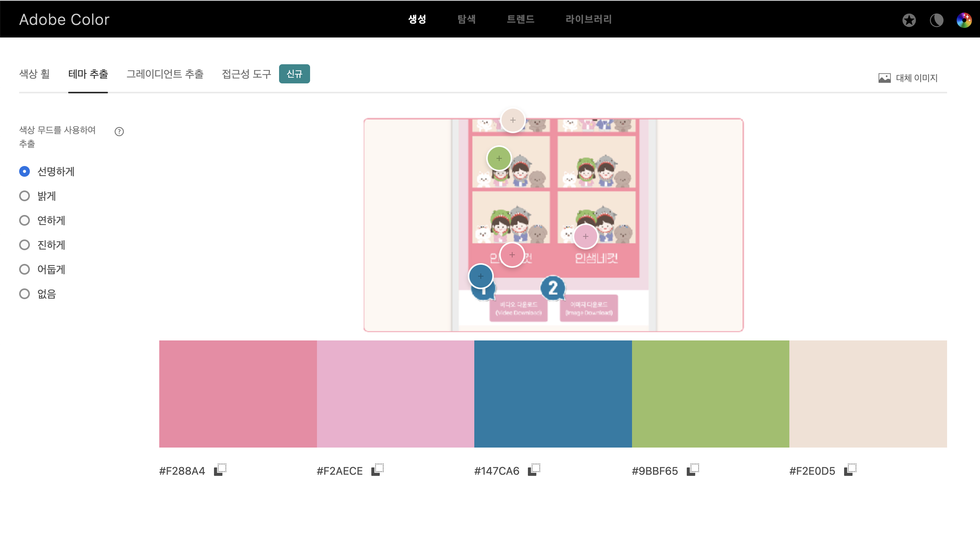Select 없음 mood radio button
Screen dimensions: 980x534
point(24,294)
